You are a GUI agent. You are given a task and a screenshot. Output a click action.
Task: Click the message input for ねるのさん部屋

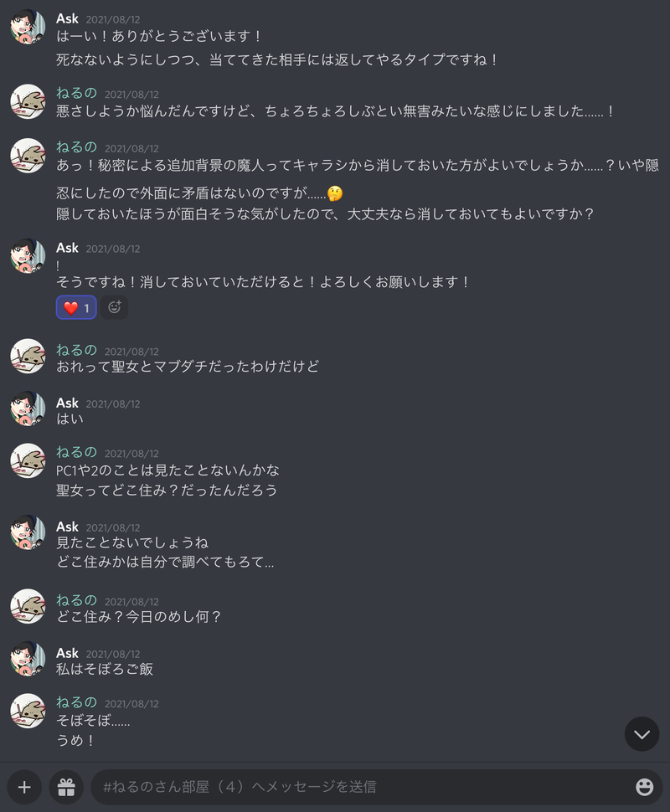[363, 787]
